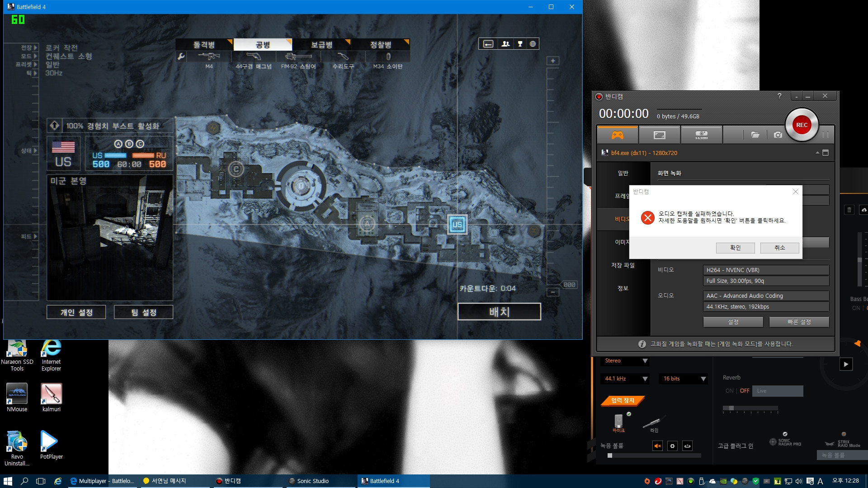Toggle Sonic Radar Pro plugin checkbox
Viewport: 868px width, 488px height.
[785, 434]
